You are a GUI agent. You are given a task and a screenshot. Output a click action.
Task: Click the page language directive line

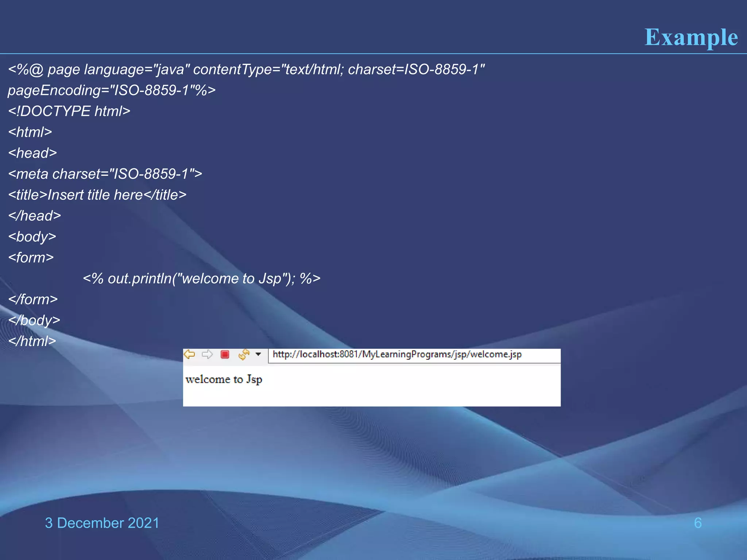246,69
